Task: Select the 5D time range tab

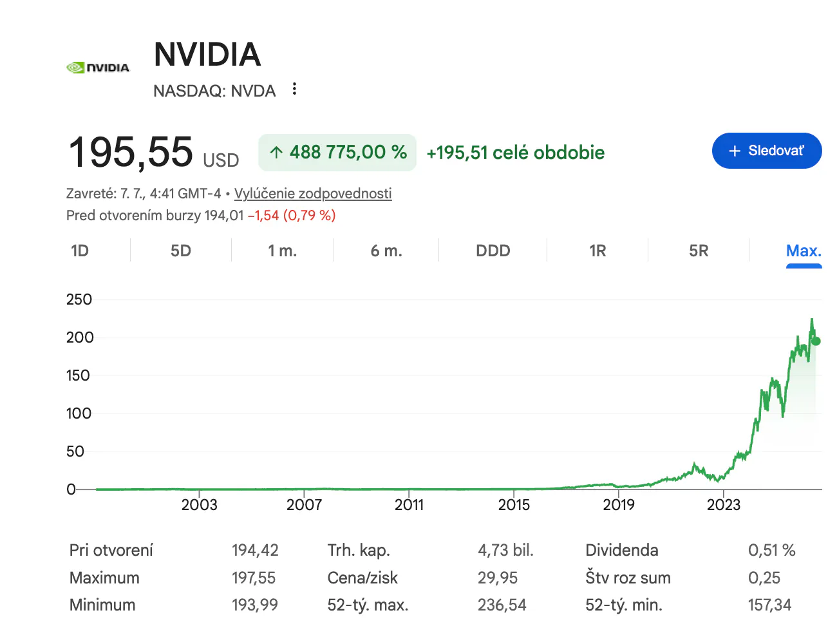Action: coord(181,251)
